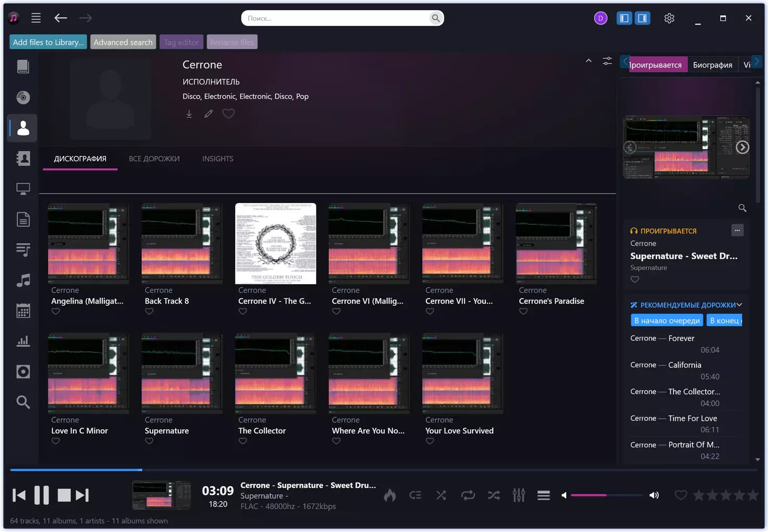Favorite the Supernature album with its heart
Screen dimensions: 768x532
[149, 441]
